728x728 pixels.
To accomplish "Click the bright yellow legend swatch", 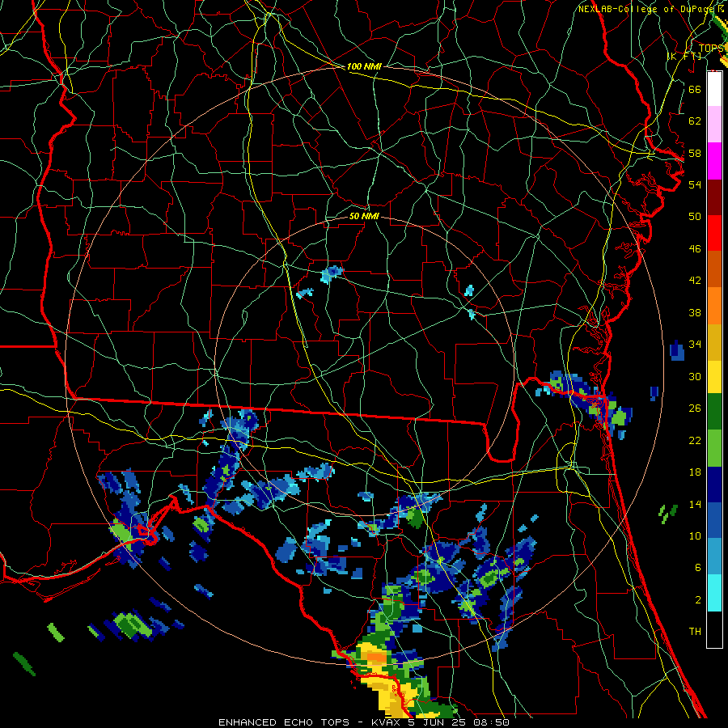I will click(714, 376).
